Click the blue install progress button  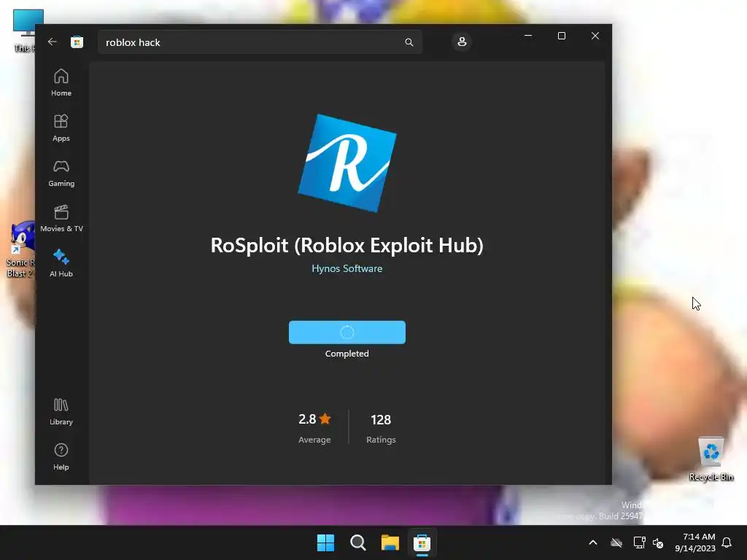tap(347, 332)
